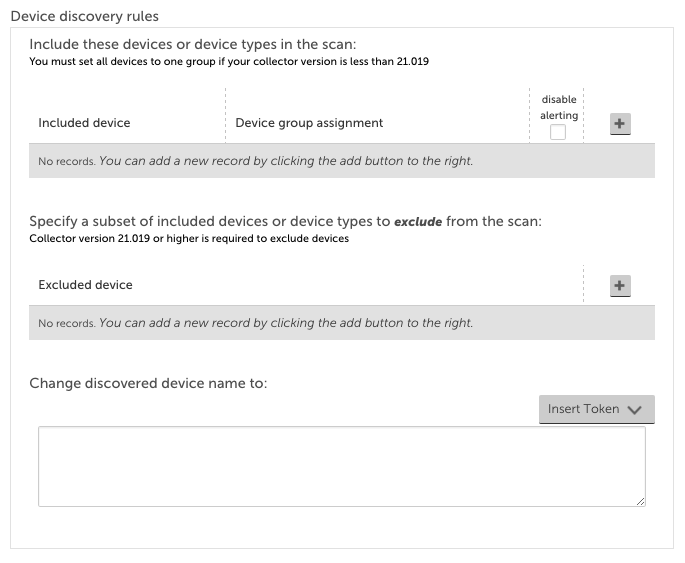Focus the discovered device name text area
This screenshot has width=685, height=563.
click(x=342, y=466)
